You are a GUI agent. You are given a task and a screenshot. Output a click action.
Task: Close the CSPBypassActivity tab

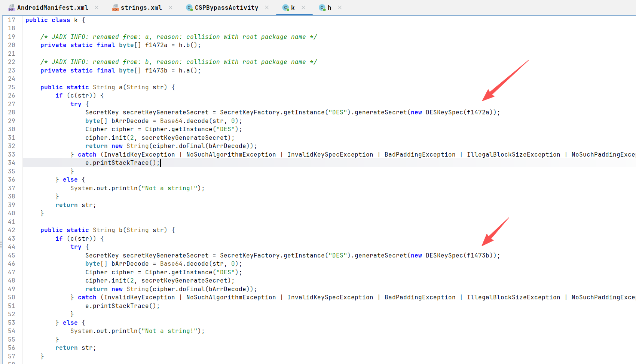[267, 7]
